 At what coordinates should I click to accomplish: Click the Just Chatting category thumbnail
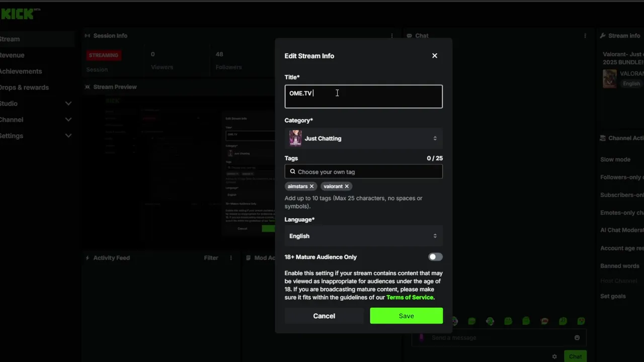(295, 138)
